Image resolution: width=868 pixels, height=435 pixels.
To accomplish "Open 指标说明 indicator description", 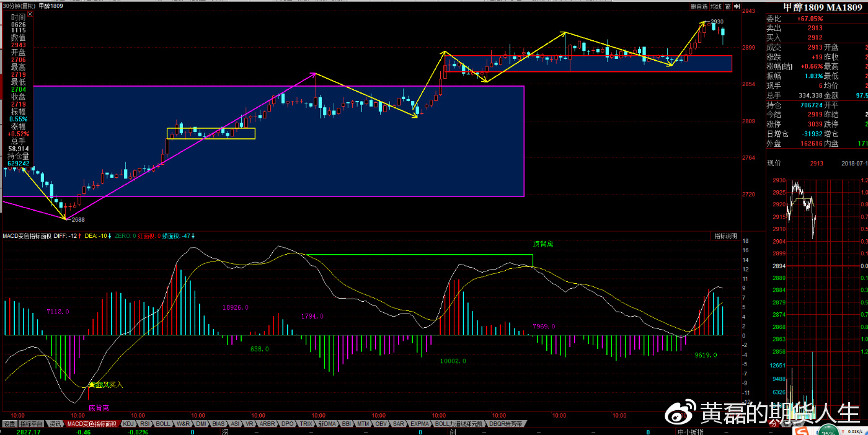I will tap(725, 236).
